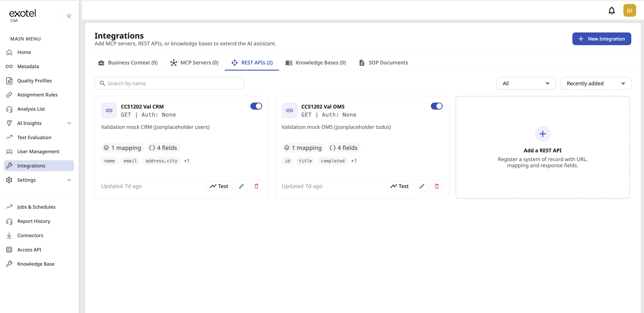Disable the CCS1202 Val OMS toggle

click(x=437, y=106)
